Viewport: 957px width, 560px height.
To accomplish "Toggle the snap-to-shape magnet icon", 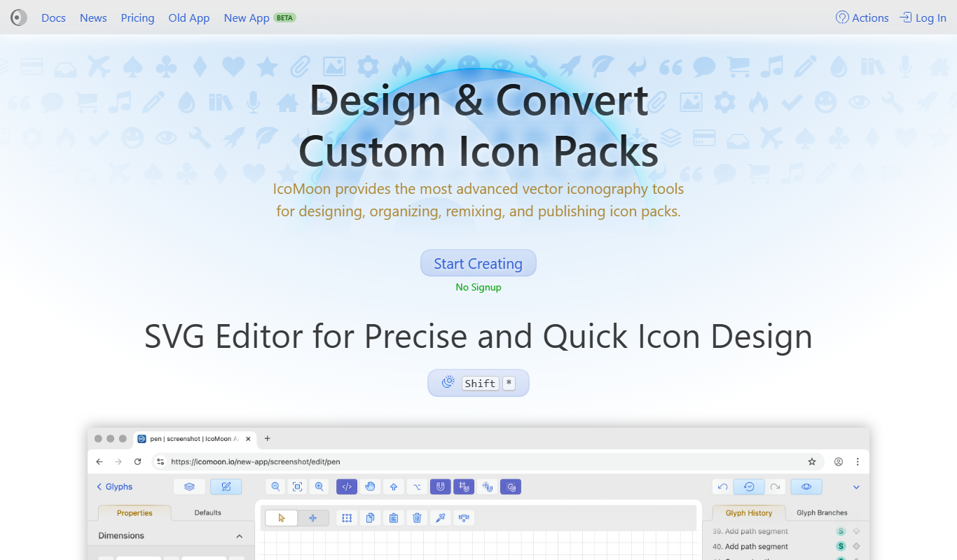I will (511, 486).
